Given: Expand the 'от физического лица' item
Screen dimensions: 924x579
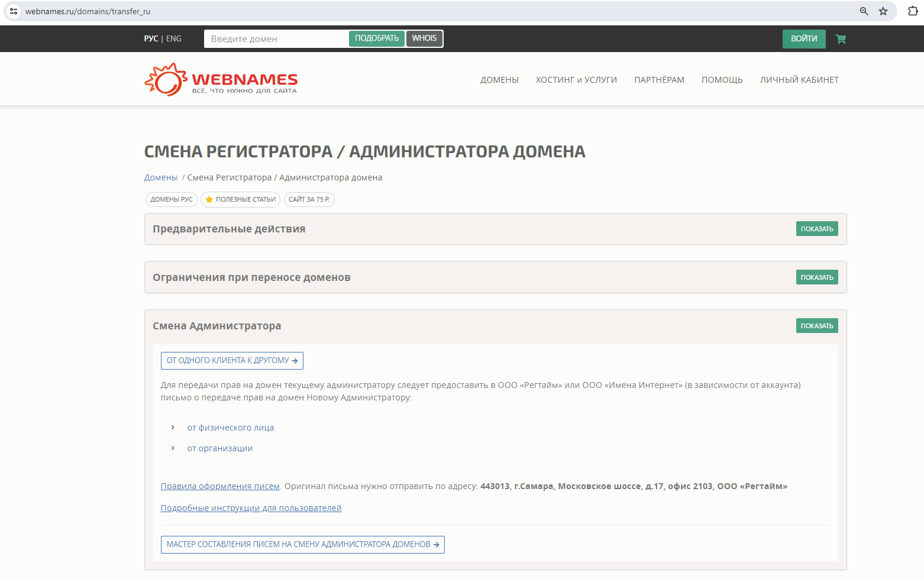Looking at the screenshot, I should click(x=230, y=428).
